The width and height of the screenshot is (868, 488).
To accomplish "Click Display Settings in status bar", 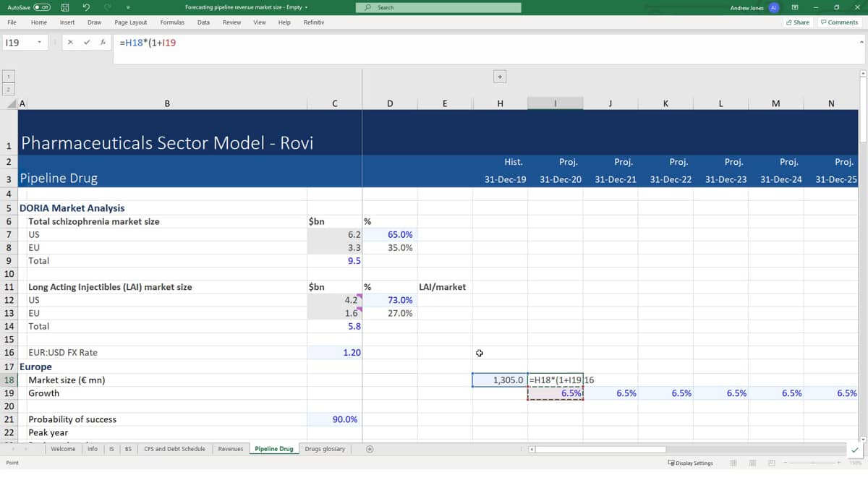I will (x=690, y=463).
